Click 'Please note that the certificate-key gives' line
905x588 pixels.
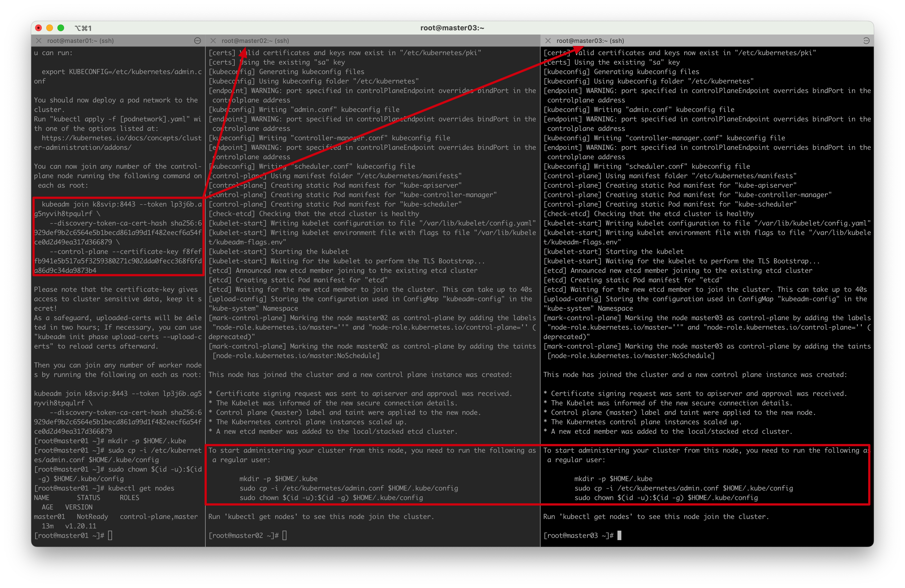[116, 290]
